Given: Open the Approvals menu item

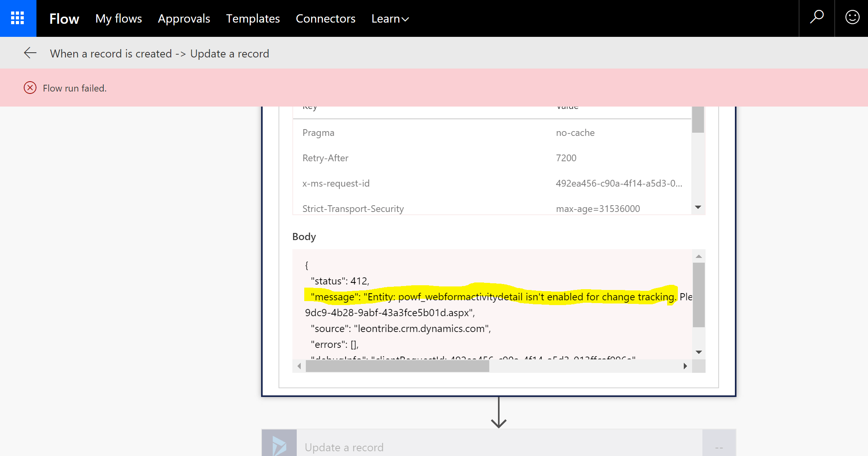Looking at the screenshot, I should 184,19.
